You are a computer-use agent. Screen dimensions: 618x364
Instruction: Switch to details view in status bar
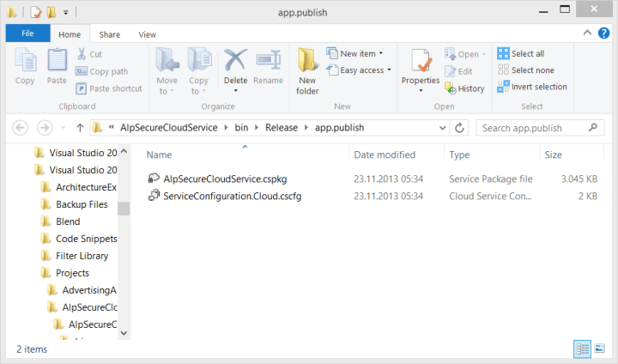[582, 349]
